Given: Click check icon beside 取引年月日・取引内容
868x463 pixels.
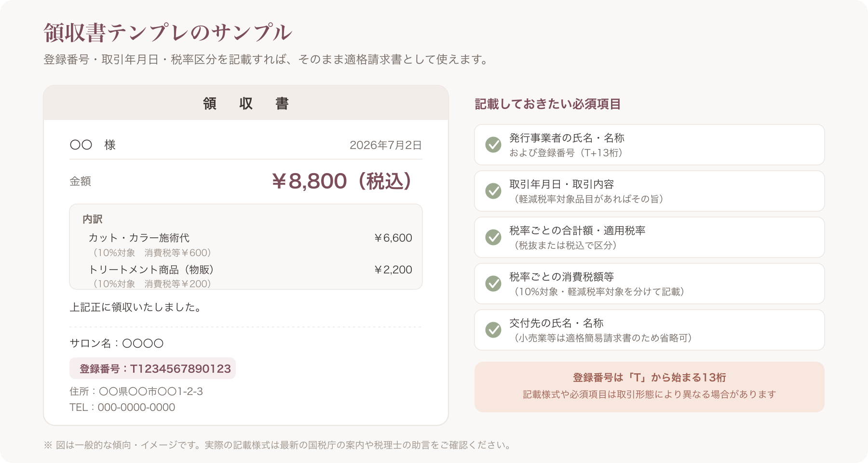Looking at the screenshot, I should 493,191.
